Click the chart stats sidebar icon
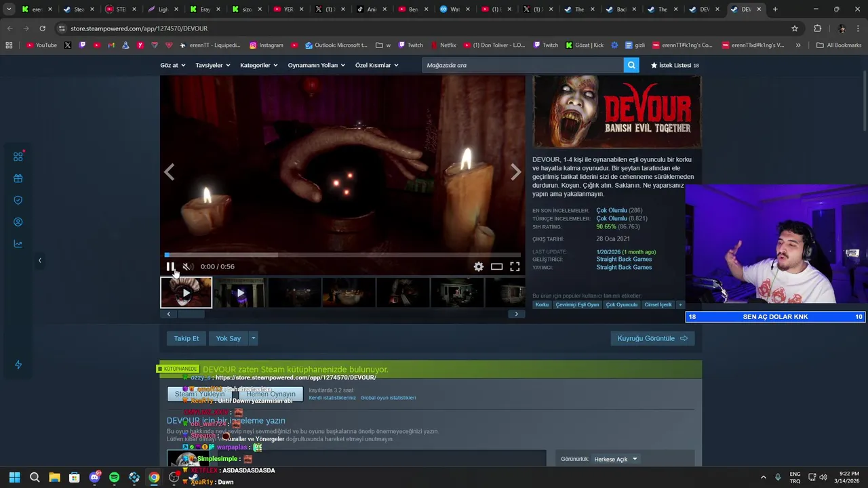Screen dimensions: 868x488 pyautogui.click(x=18, y=244)
